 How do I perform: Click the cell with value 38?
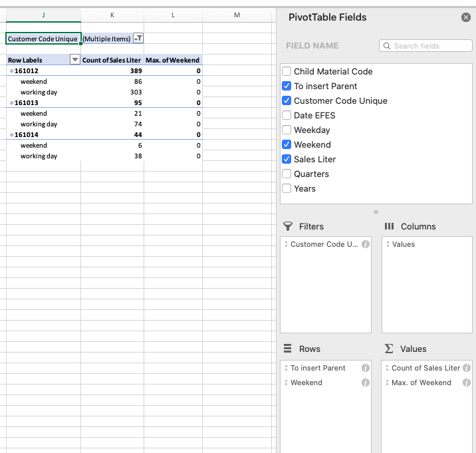click(112, 156)
